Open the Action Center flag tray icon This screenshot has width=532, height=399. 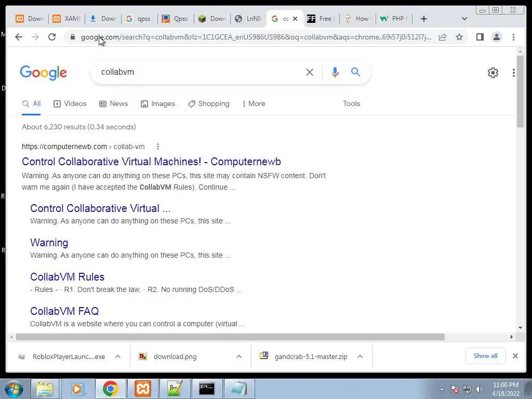point(455,390)
